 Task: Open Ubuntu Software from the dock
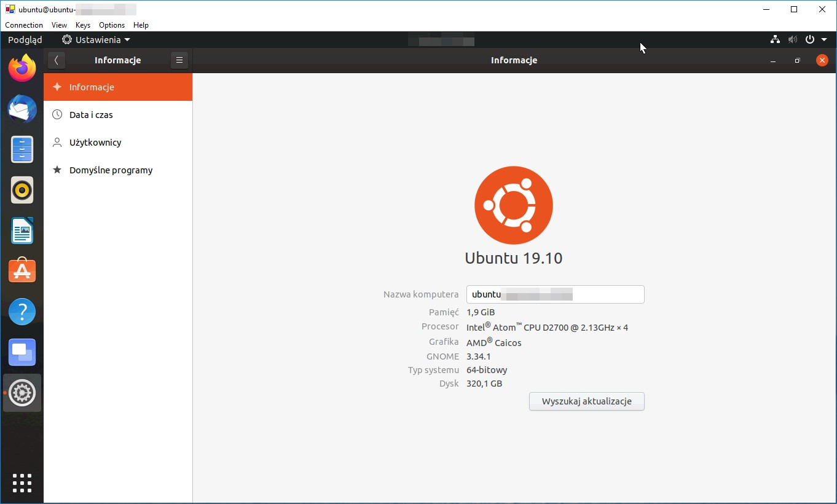coord(22,270)
